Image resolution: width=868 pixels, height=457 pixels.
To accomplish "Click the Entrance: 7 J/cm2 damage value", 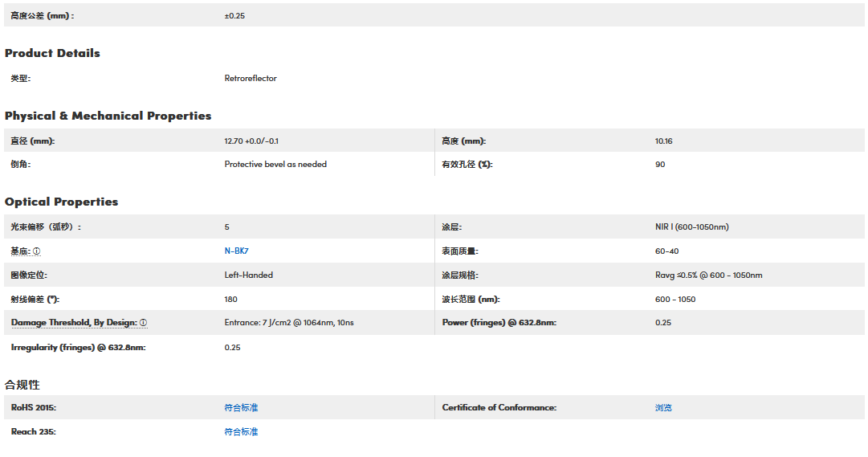I will click(288, 323).
